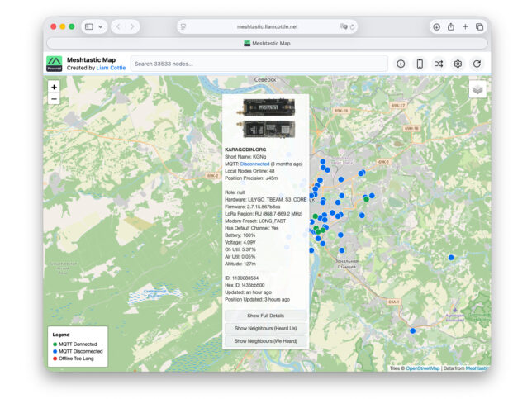Click the isolated blue node marker far east
The width and height of the screenshot is (532, 399).
(451, 258)
